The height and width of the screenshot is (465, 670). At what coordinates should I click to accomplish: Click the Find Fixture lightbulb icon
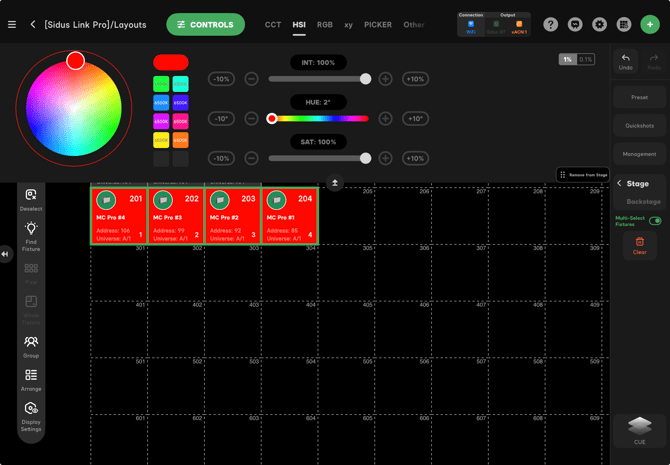(x=31, y=229)
